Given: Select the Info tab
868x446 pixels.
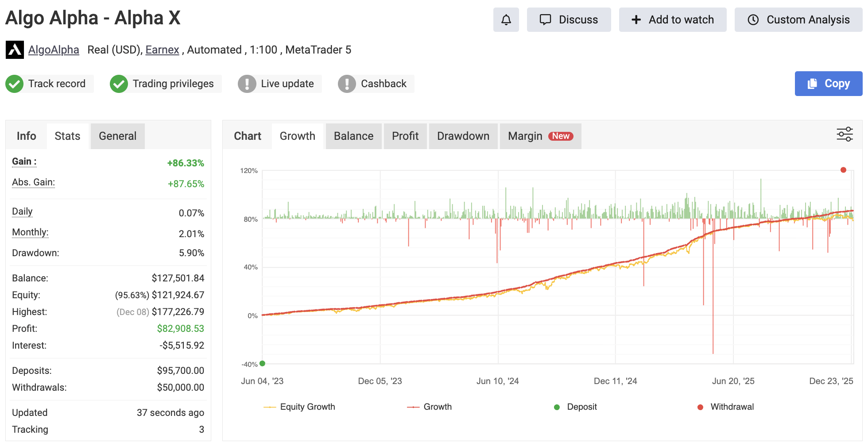Looking at the screenshot, I should [26, 136].
